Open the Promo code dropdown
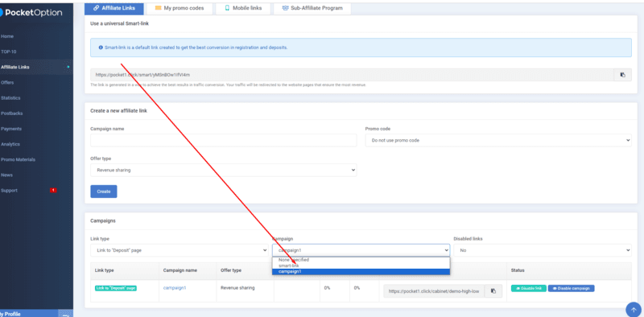The width and height of the screenshot is (644, 317). [x=498, y=140]
